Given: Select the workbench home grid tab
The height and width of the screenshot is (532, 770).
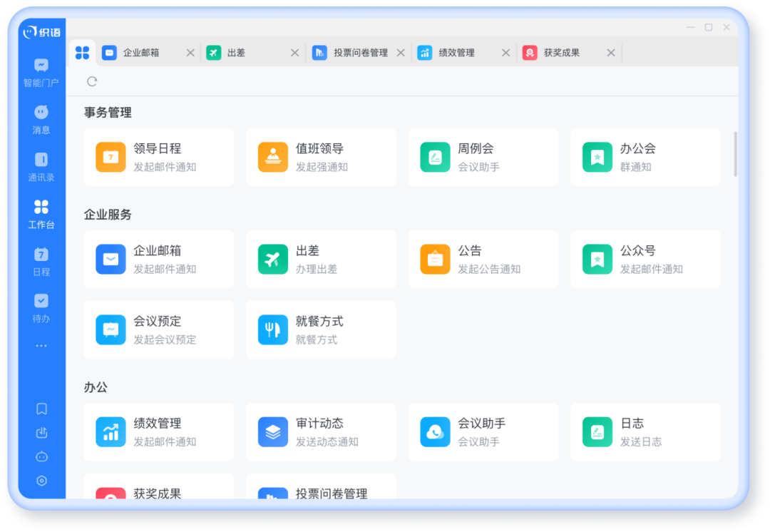Looking at the screenshot, I should (x=83, y=53).
